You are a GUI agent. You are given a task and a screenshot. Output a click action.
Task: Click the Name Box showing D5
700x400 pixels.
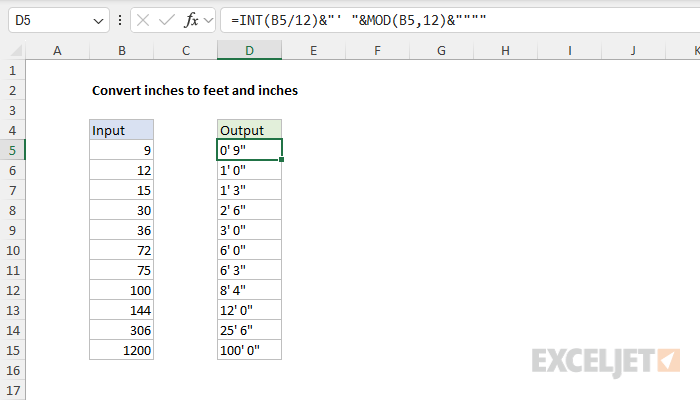pos(58,20)
